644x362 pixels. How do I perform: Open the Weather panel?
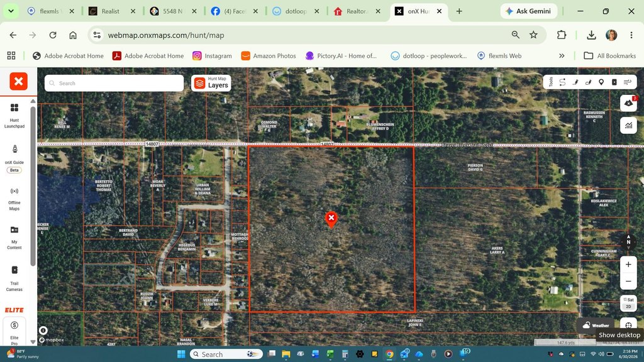[x=596, y=326]
